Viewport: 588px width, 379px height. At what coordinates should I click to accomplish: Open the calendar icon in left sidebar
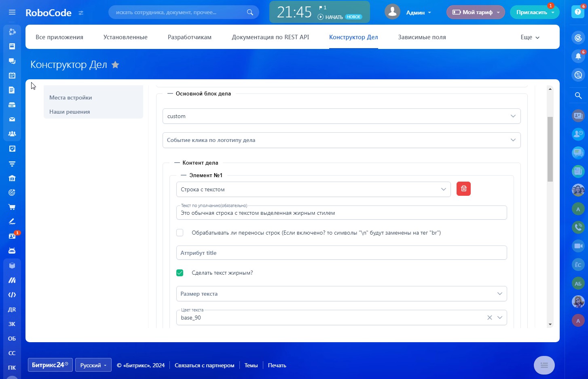(12, 75)
